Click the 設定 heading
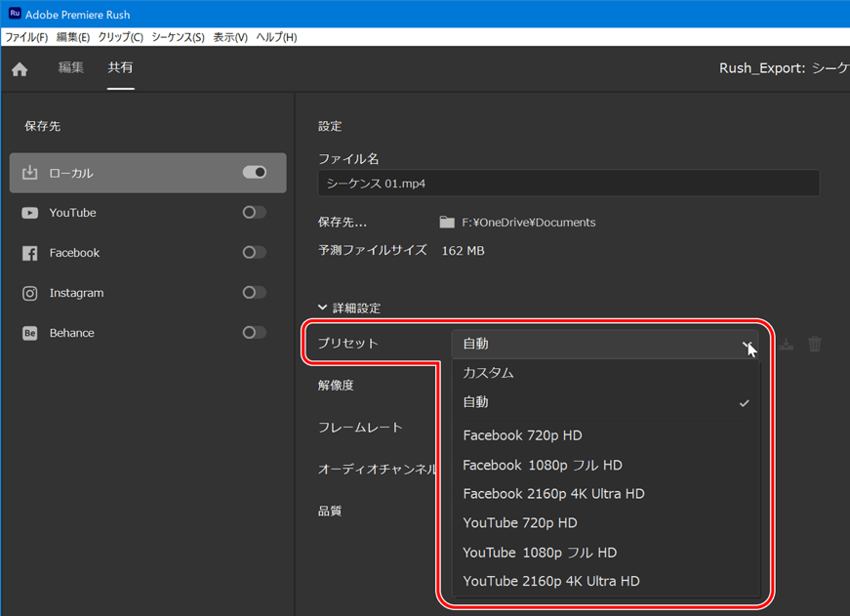The width and height of the screenshot is (850, 616). 330,126
